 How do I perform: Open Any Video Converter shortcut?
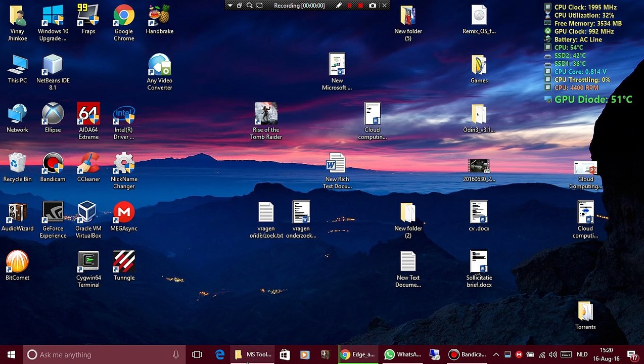(160, 72)
